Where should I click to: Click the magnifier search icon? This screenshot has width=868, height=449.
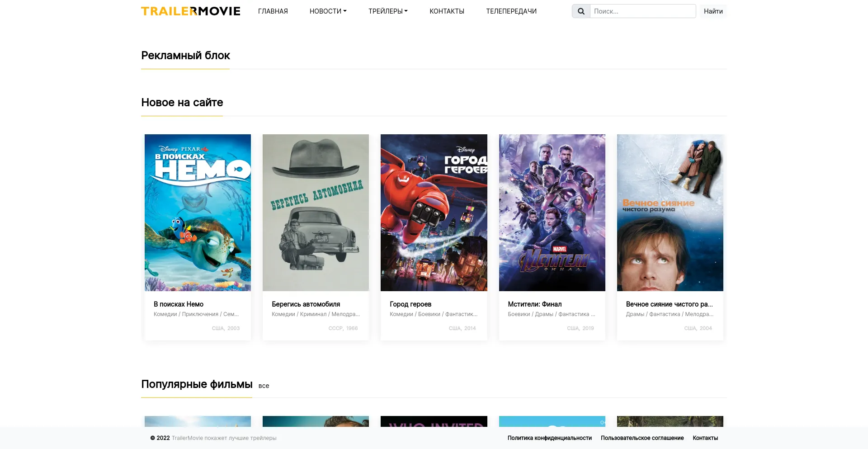(x=581, y=11)
